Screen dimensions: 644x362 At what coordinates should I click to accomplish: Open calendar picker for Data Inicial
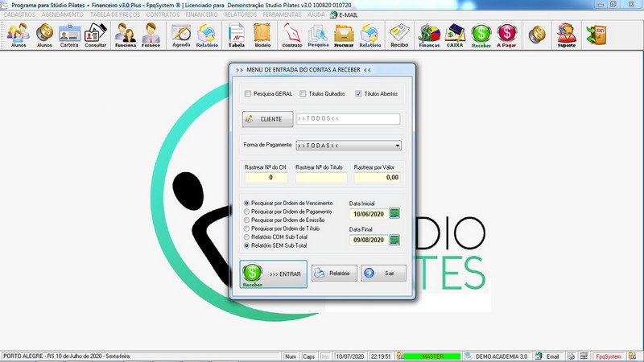pyautogui.click(x=394, y=213)
